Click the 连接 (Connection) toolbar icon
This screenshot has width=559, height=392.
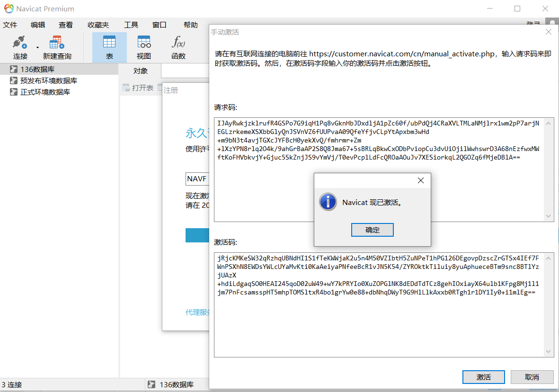(x=20, y=47)
